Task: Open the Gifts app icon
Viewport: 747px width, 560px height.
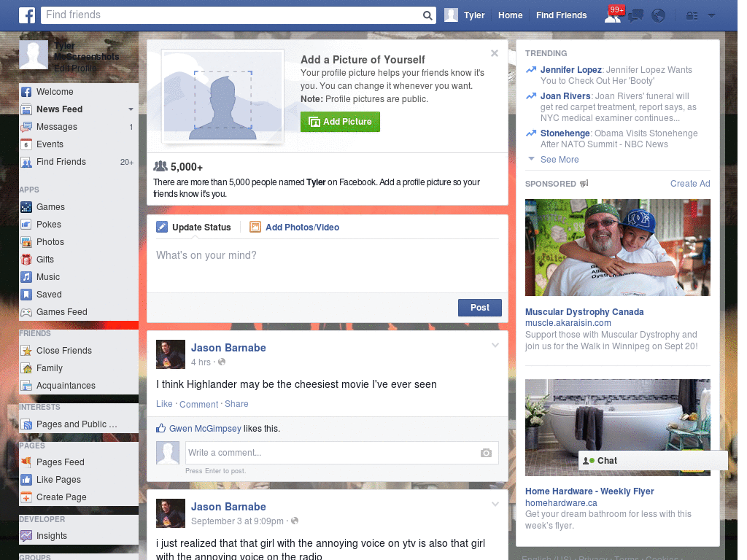Action: click(26, 260)
